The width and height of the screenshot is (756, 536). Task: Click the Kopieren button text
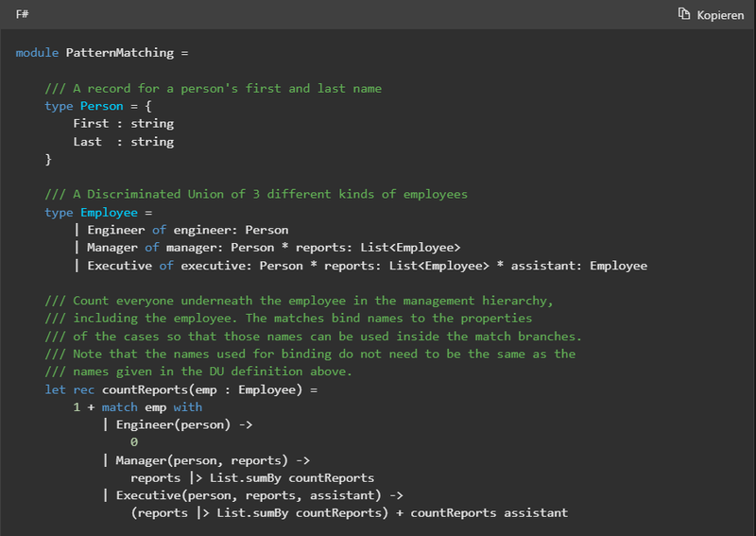[720, 15]
